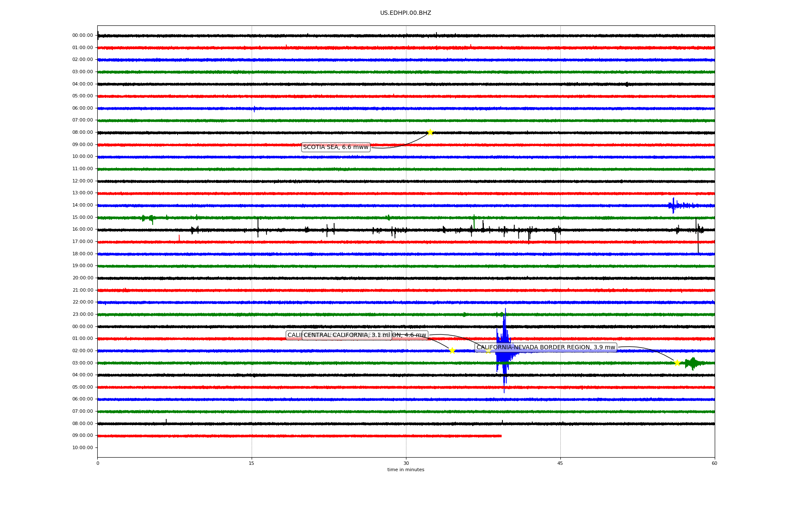Select the 19:00:00 trace label
The image size is (812, 508).
pos(82,266)
